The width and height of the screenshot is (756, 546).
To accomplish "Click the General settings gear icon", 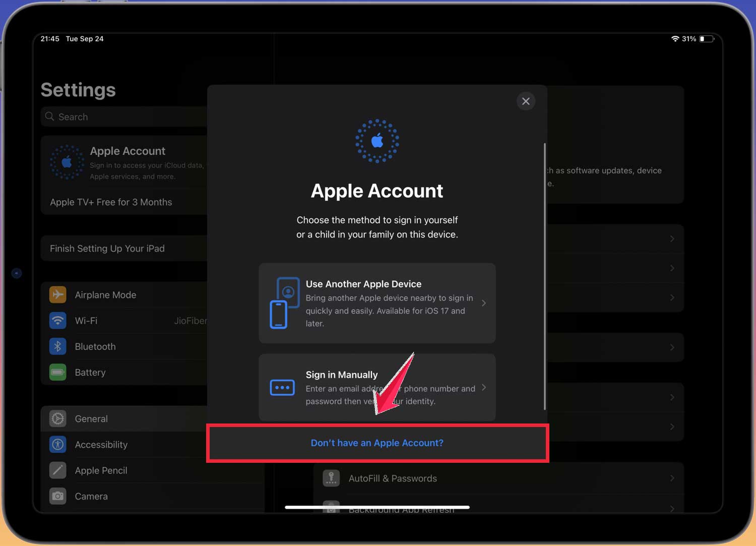I will pyautogui.click(x=57, y=418).
